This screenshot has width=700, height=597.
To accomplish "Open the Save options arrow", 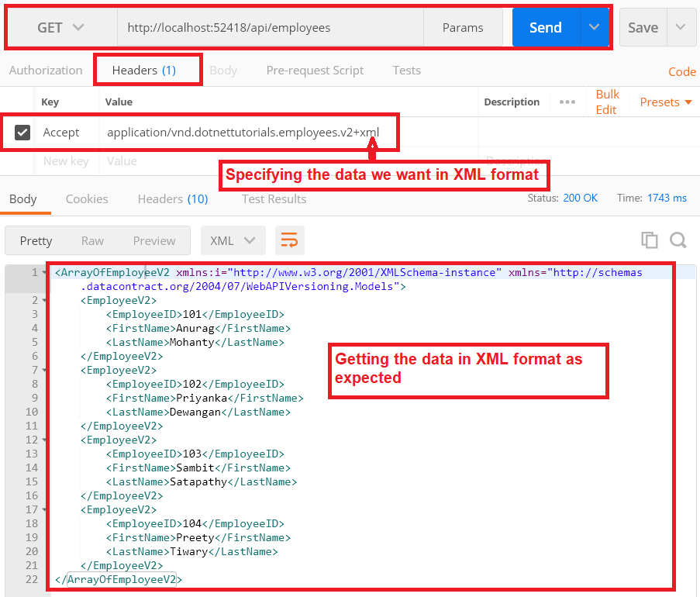I will [x=681, y=28].
